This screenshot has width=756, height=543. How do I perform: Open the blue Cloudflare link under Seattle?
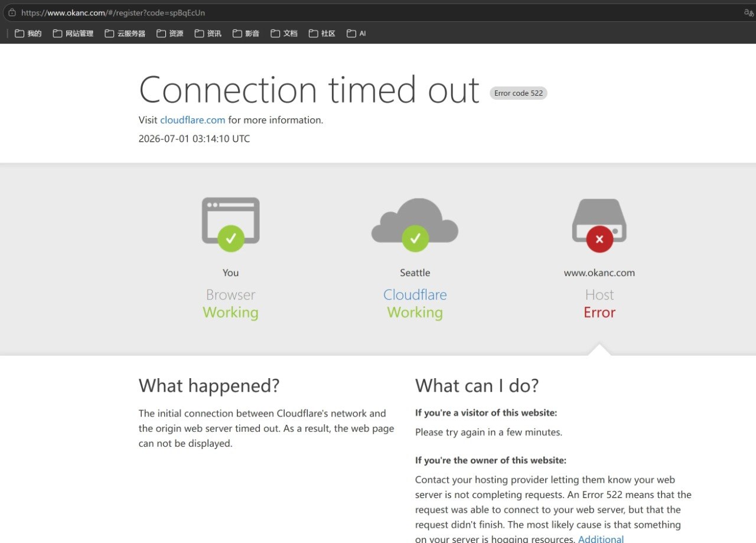[415, 295]
